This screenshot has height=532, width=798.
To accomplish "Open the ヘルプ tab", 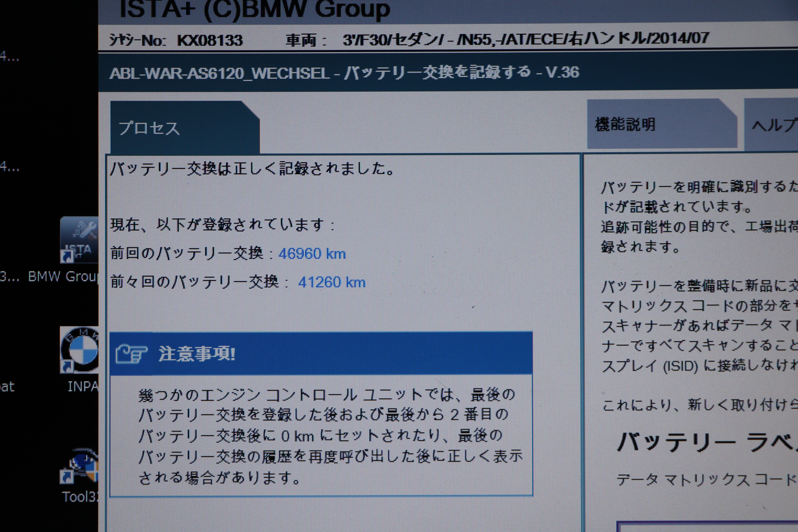I will (x=771, y=125).
